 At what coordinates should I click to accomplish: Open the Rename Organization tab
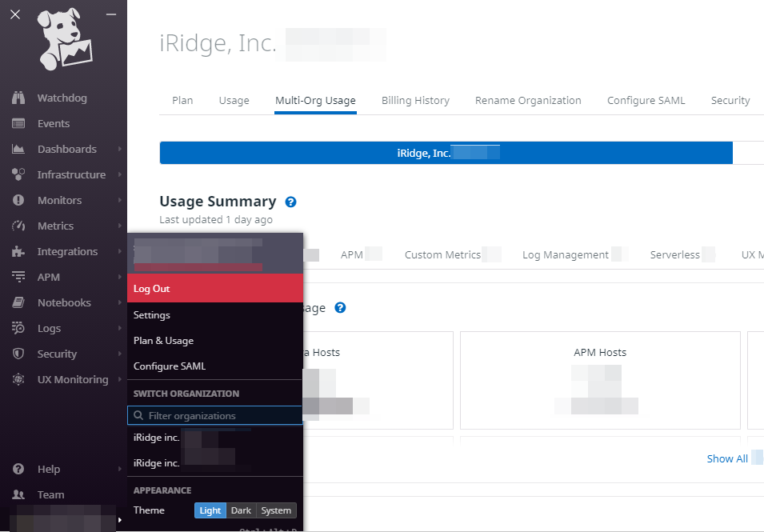[x=528, y=100]
